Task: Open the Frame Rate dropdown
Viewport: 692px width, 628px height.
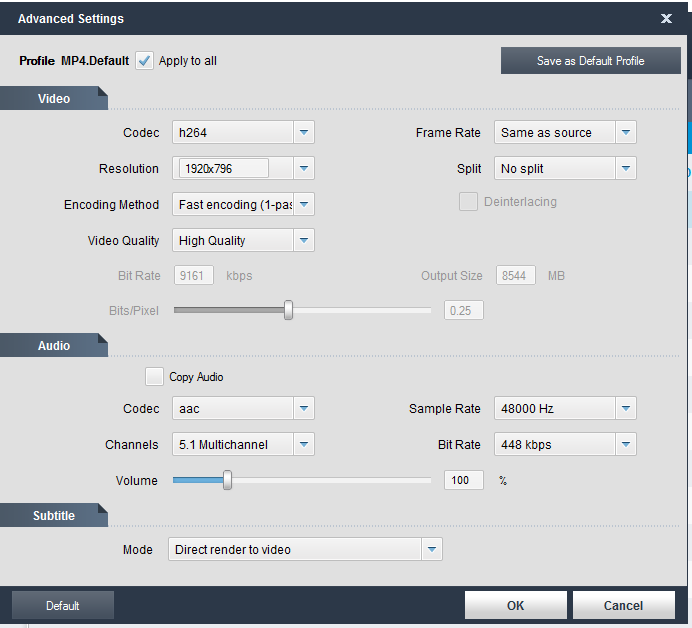Action: [x=626, y=133]
